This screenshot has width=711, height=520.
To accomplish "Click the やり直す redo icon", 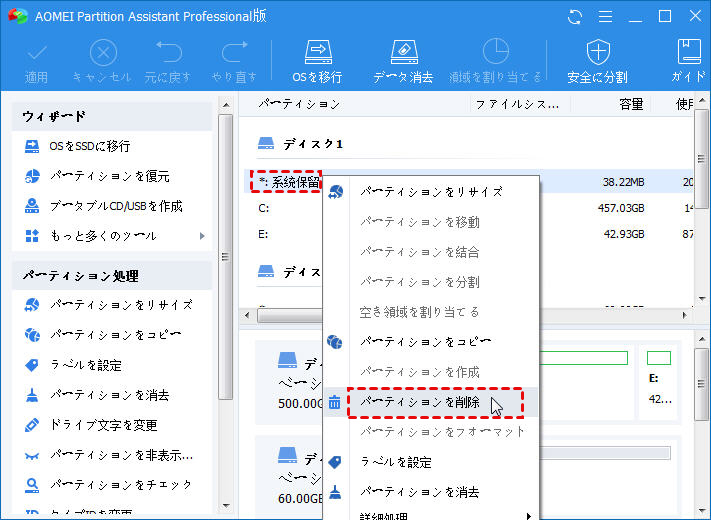I will [234, 53].
